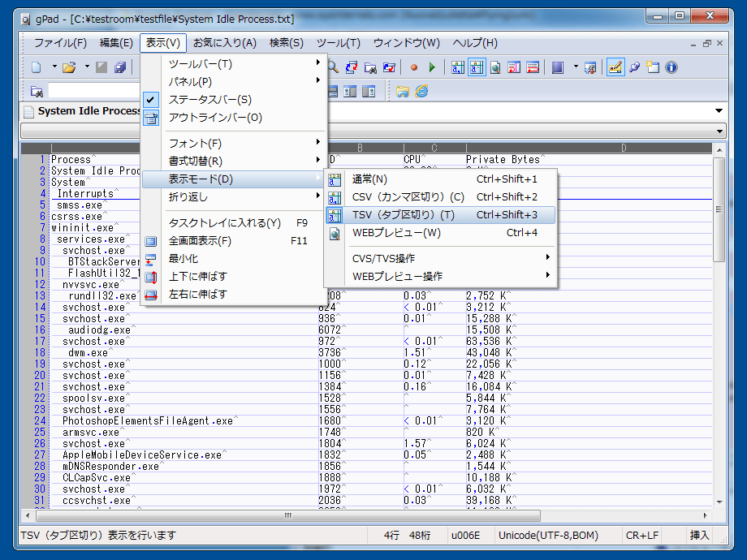Click the red record macro icon

pyautogui.click(x=414, y=67)
